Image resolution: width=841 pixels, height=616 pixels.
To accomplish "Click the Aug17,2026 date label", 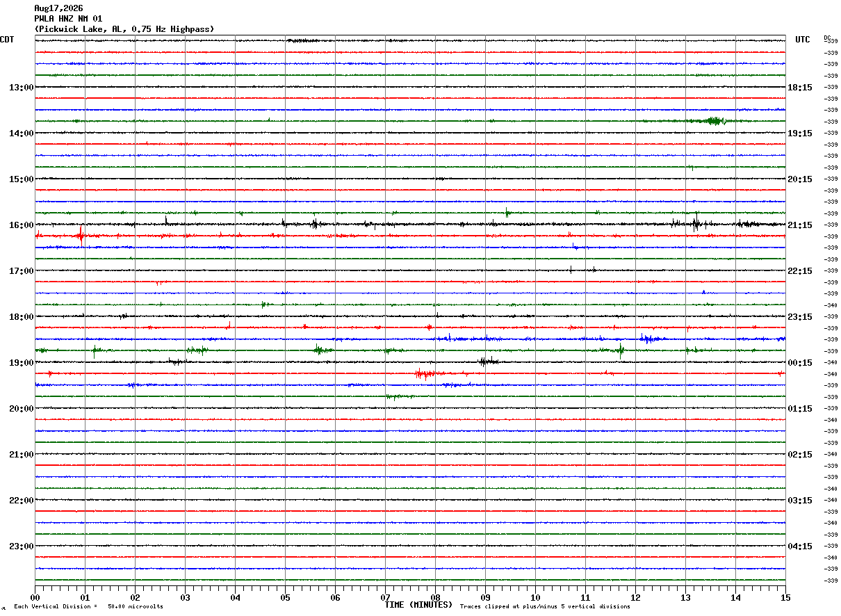I will point(58,8).
